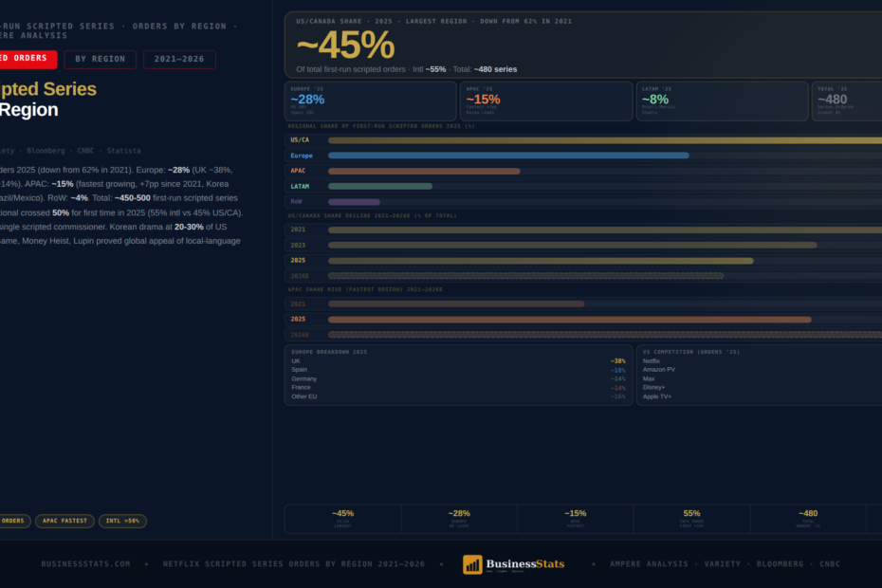Select the Germany row in Europe Breakdown
Screen dimensions: 882x588
pos(458,378)
